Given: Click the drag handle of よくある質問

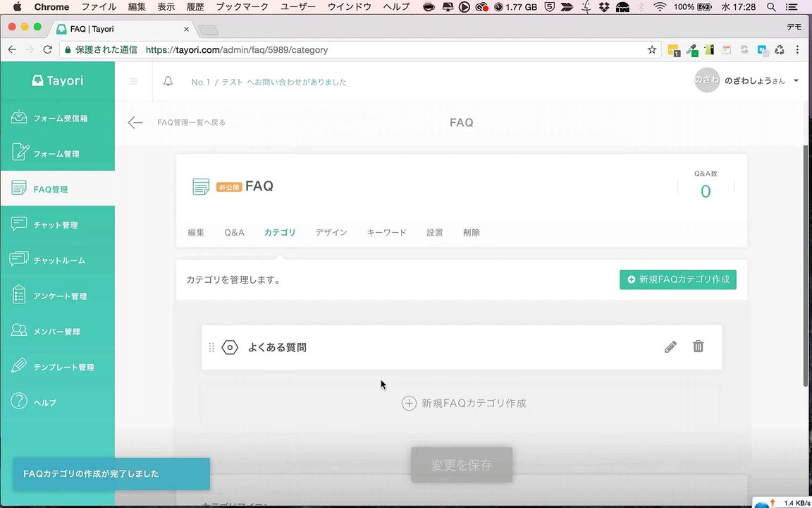Looking at the screenshot, I should 211,347.
